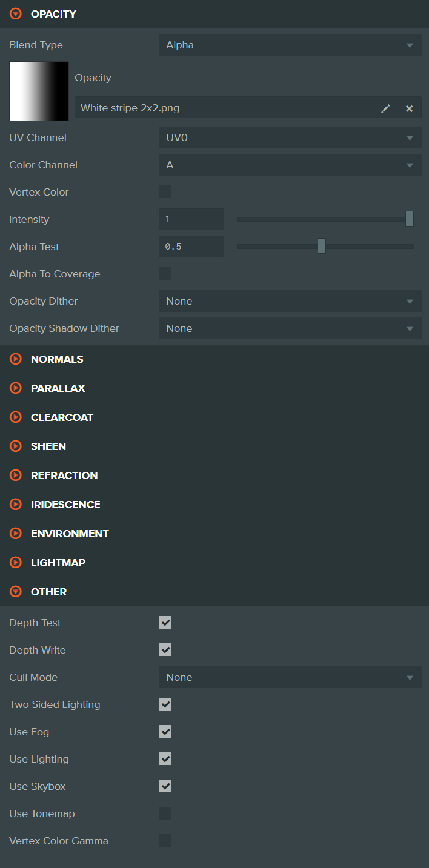This screenshot has width=429, height=868.
Task: Open the Blend Type dropdown
Action: (x=290, y=45)
